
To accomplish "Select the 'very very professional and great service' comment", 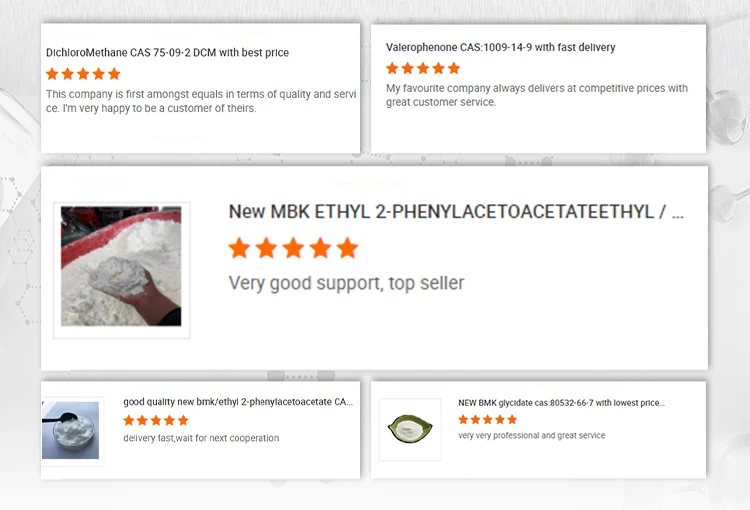I will (x=531, y=435).
